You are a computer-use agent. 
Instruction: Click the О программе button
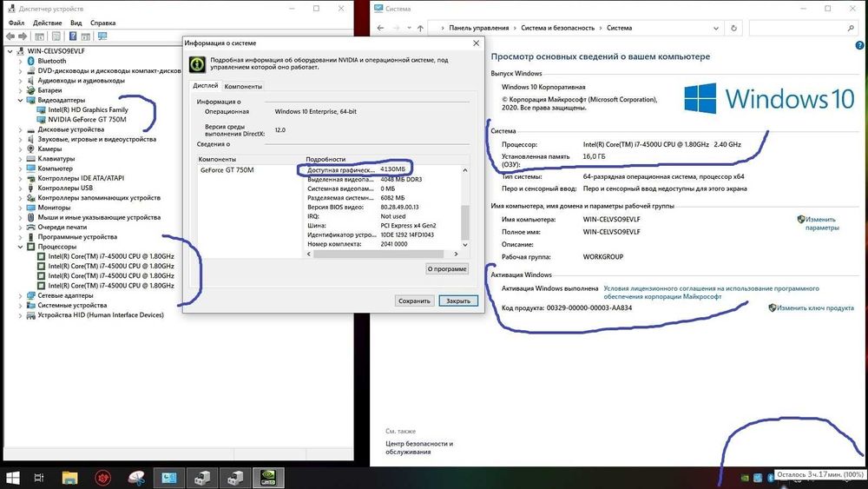pos(447,268)
